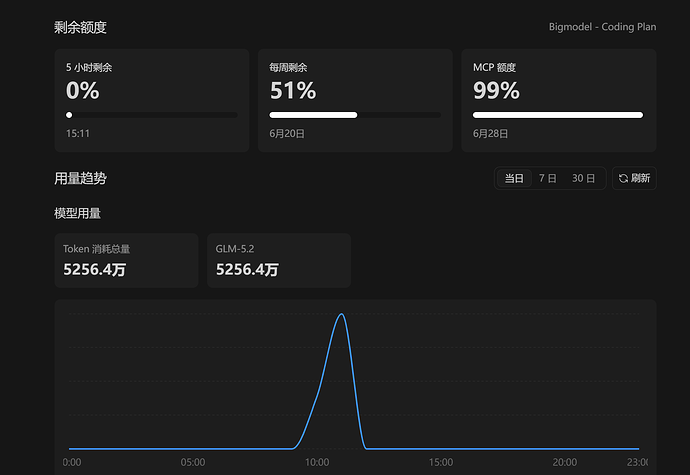
Task: Click the 0:00 axis label
Action: tap(72, 462)
